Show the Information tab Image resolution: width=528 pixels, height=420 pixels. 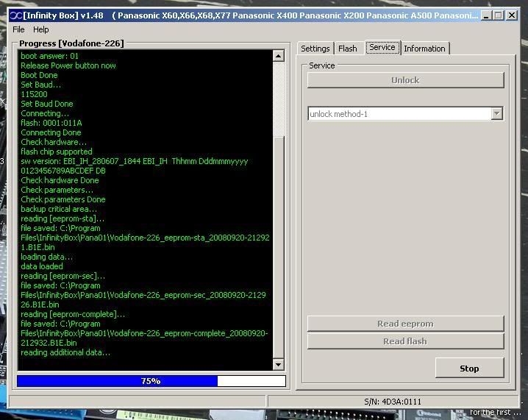[424, 49]
